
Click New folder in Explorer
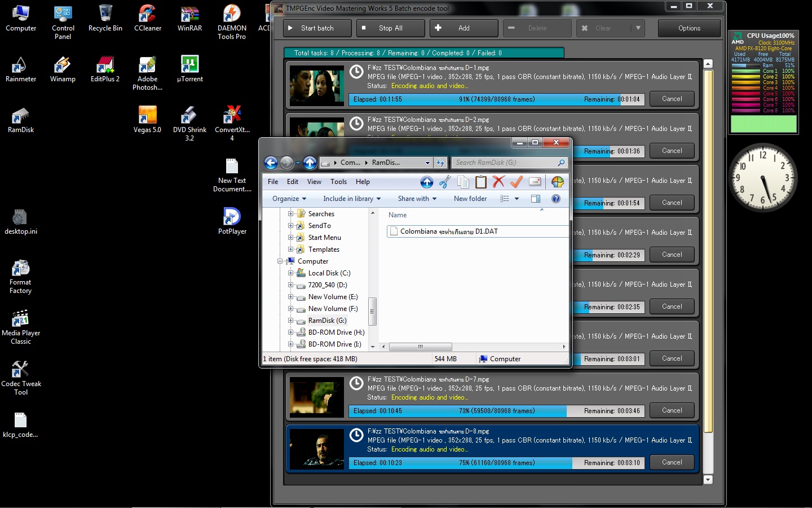pos(470,199)
